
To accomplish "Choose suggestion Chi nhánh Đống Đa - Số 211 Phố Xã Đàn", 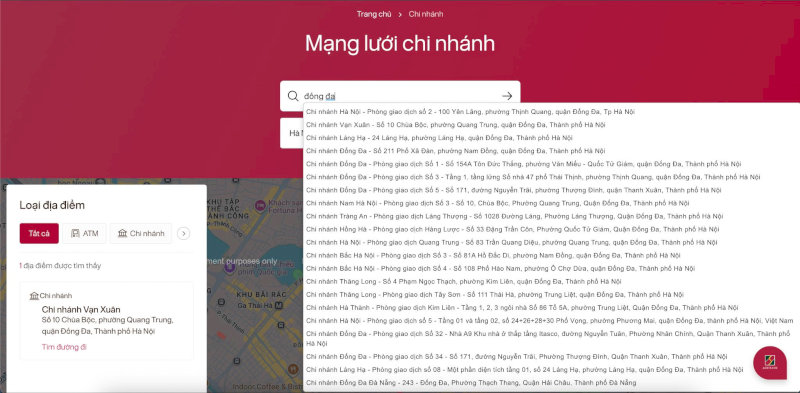I will (456, 151).
